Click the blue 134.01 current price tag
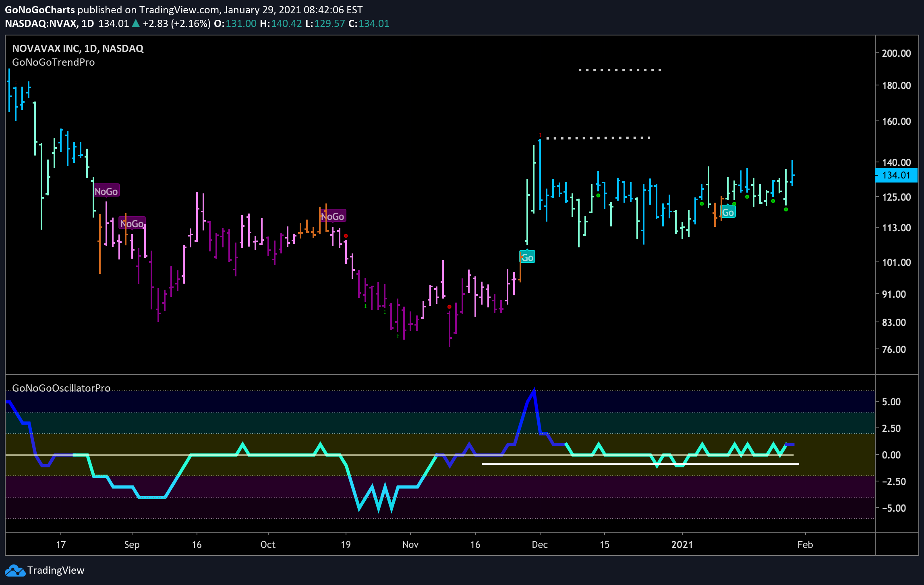924x585 pixels. (x=896, y=175)
